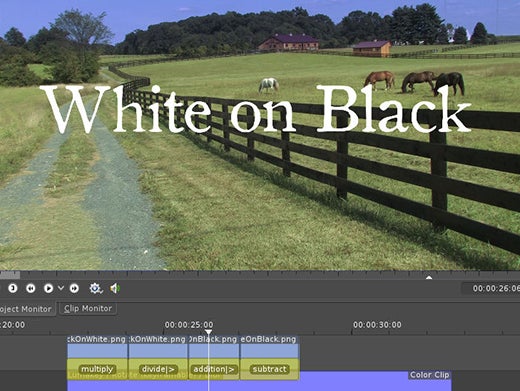Open the monitor settings gear icon
The height and width of the screenshot is (391, 520).
pyautogui.click(x=96, y=288)
